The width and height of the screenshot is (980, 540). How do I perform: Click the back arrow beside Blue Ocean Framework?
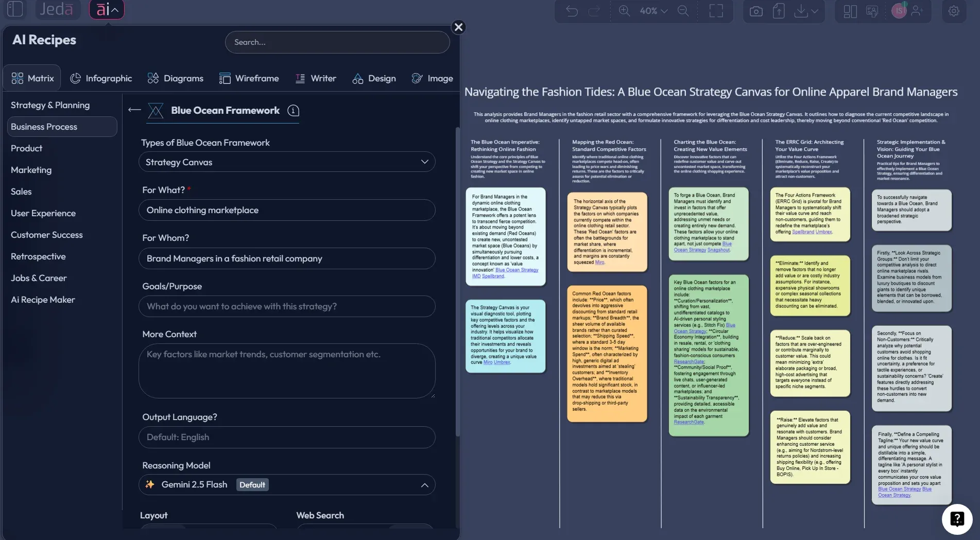[134, 109]
